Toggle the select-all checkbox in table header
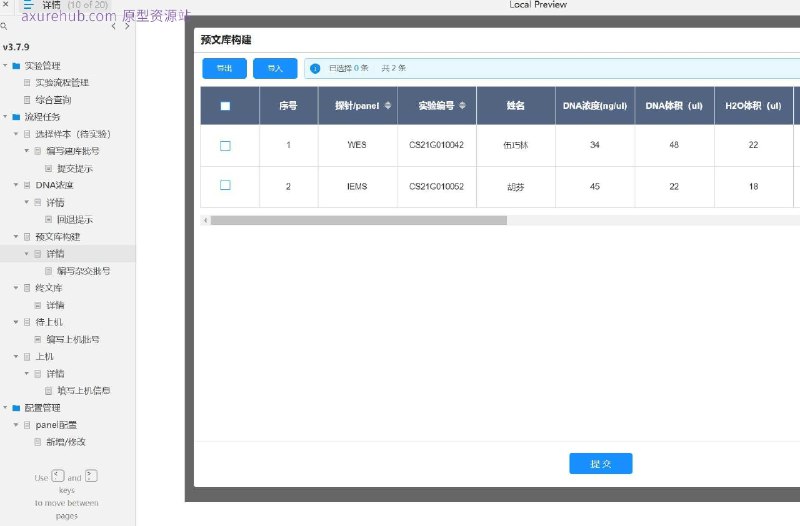800x526 pixels. click(225, 106)
